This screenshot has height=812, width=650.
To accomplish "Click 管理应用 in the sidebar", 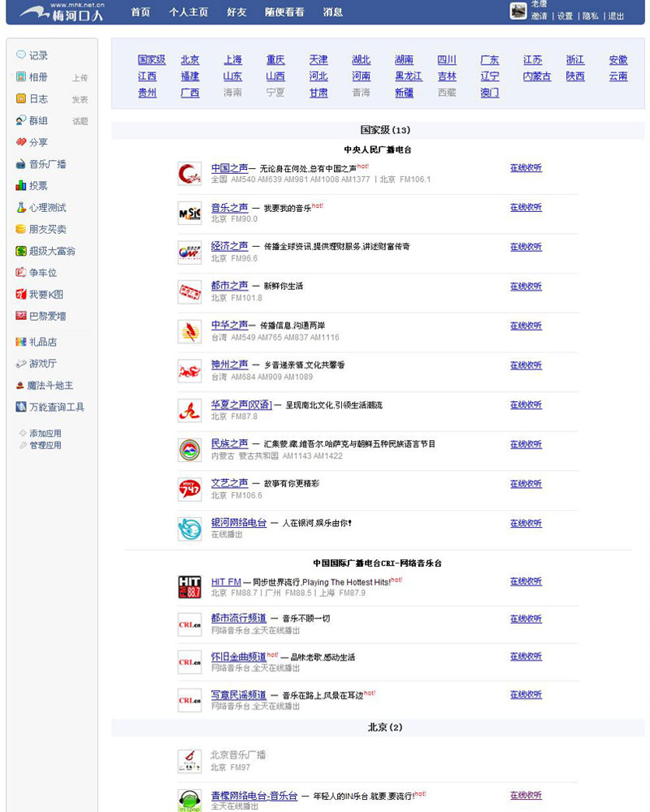I will click(45, 445).
